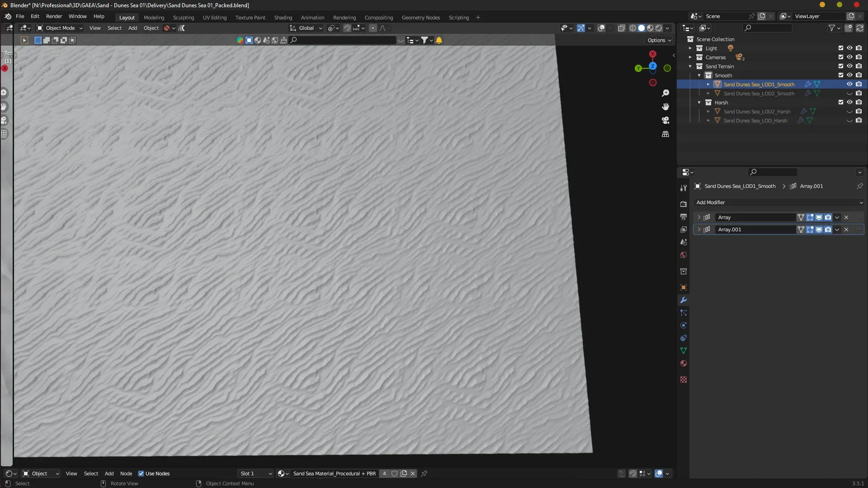The width and height of the screenshot is (868, 488).
Task: Expand the Array.001 modifier settings
Action: 698,230
